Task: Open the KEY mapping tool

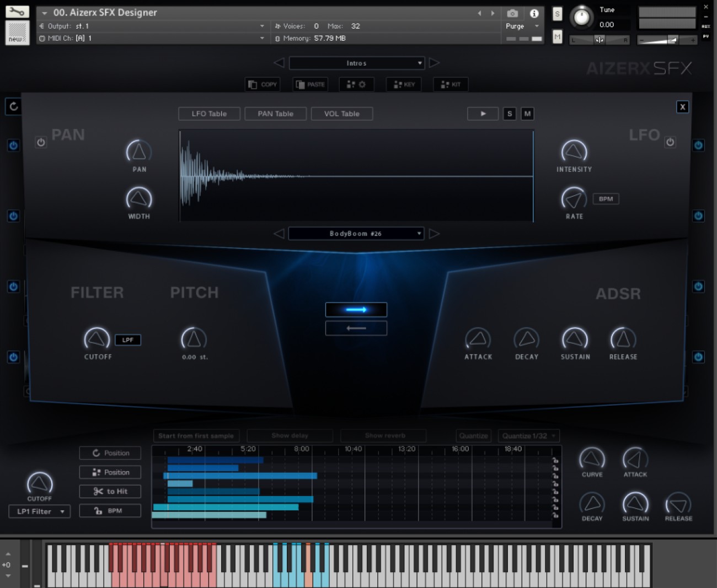Action: click(x=403, y=84)
